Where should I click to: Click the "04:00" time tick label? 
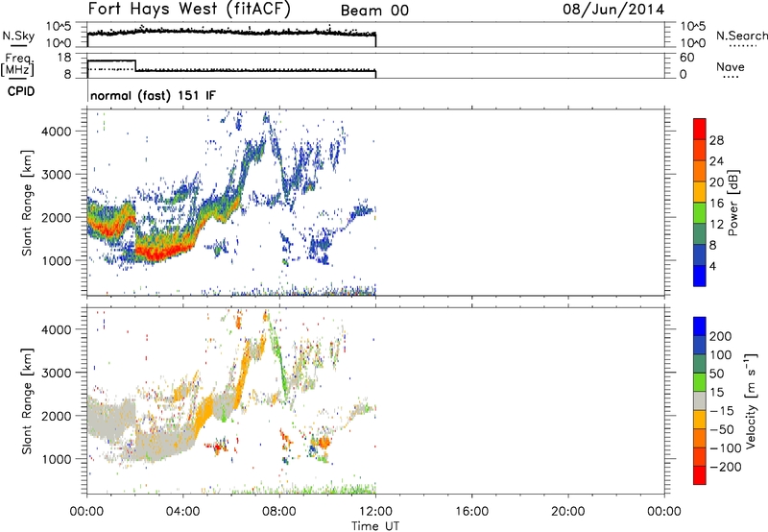(182, 512)
